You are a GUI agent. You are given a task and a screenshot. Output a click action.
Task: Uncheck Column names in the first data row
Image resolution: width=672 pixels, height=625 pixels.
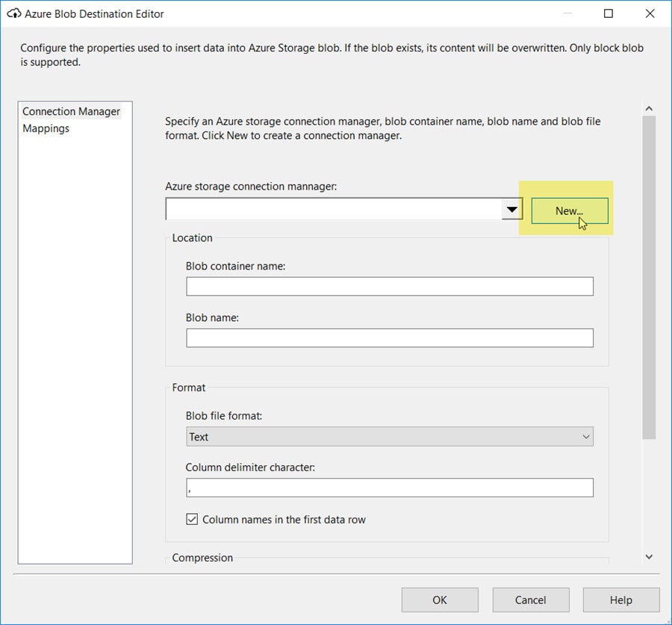(192, 519)
